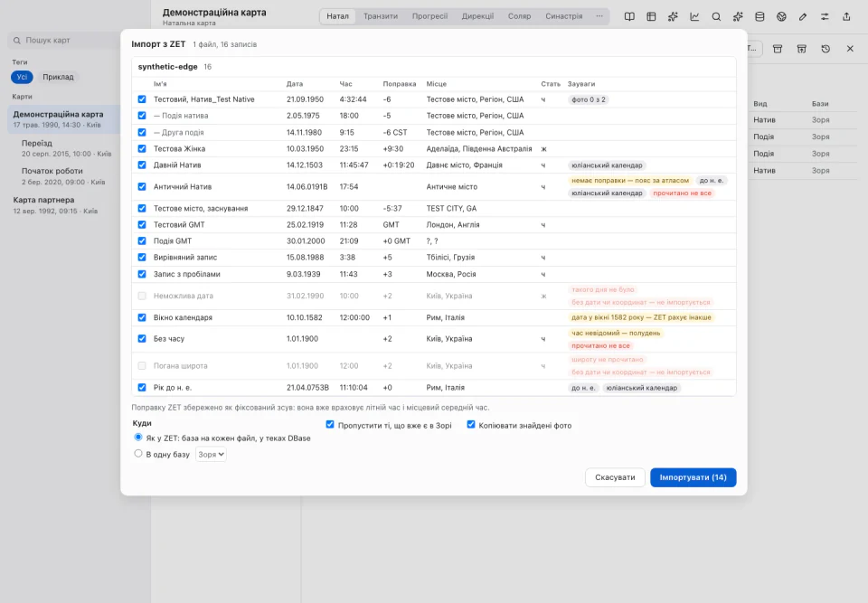Open the line chart icon in toolbar
Image resolution: width=868 pixels, height=603 pixels.
(x=694, y=16)
